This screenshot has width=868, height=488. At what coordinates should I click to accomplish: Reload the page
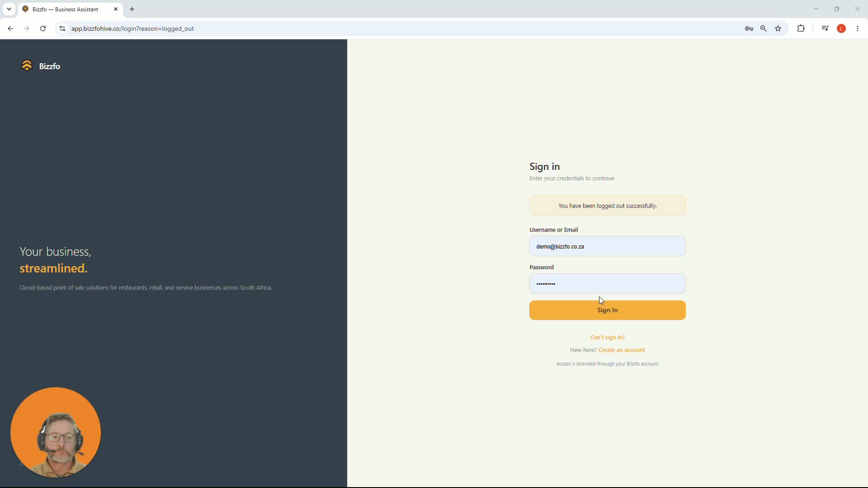(x=43, y=28)
